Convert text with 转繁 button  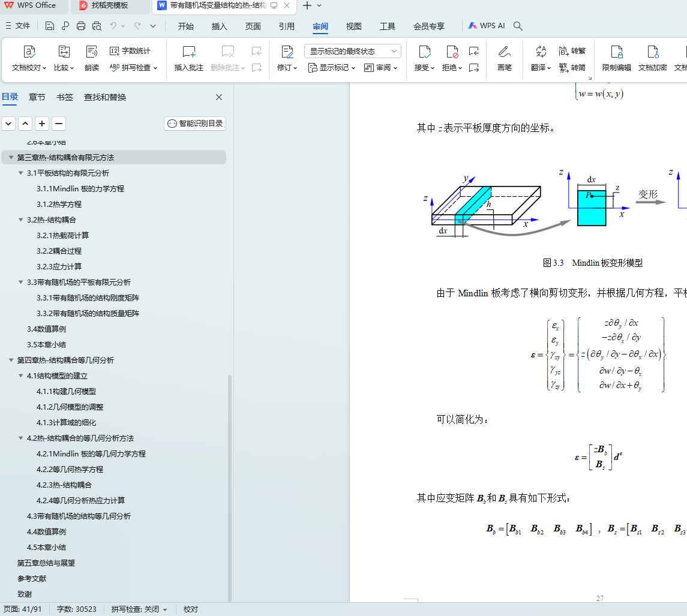[572, 51]
